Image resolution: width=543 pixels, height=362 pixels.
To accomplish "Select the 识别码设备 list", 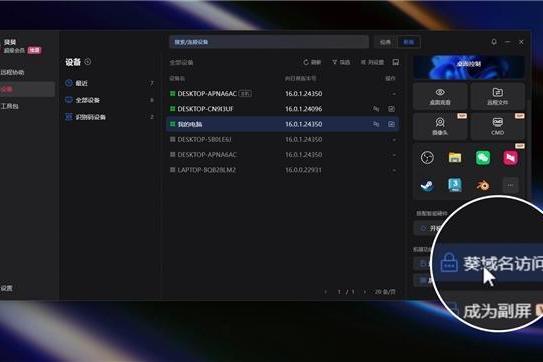I will click(x=110, y=117).
